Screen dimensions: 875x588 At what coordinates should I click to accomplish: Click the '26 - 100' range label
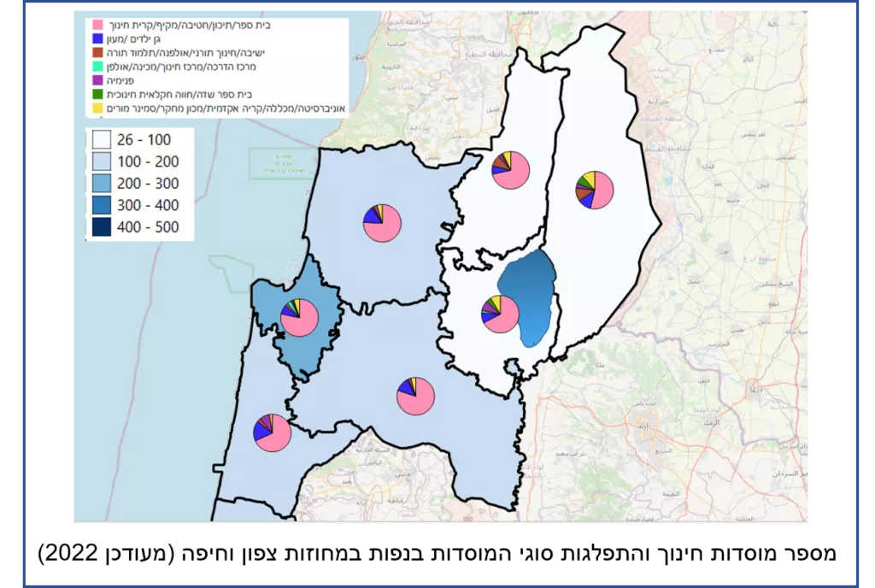coord(144,139)
